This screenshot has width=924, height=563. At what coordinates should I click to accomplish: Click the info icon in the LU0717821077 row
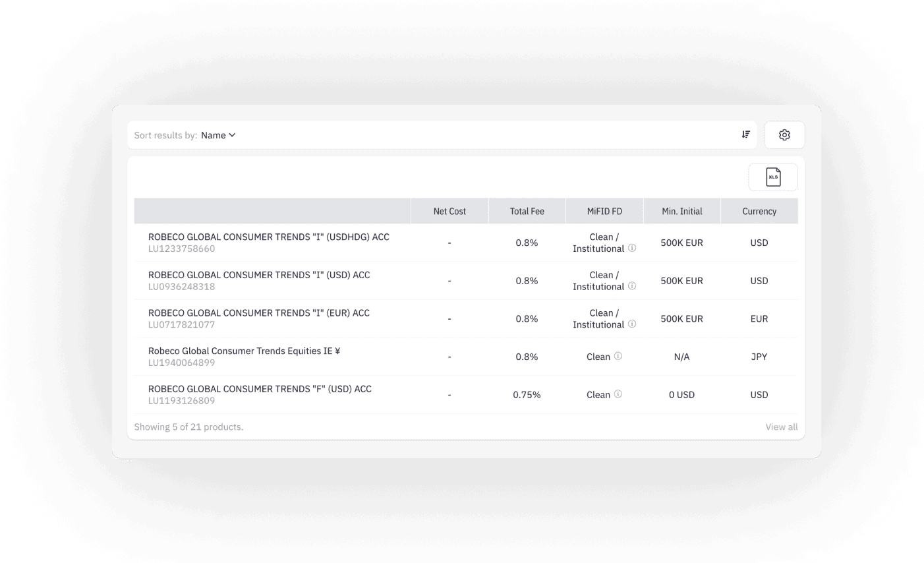(632, 324)
